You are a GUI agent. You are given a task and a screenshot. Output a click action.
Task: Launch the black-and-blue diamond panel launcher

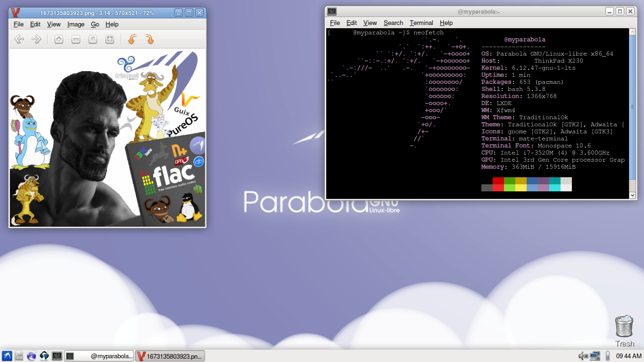click(44, 356)
